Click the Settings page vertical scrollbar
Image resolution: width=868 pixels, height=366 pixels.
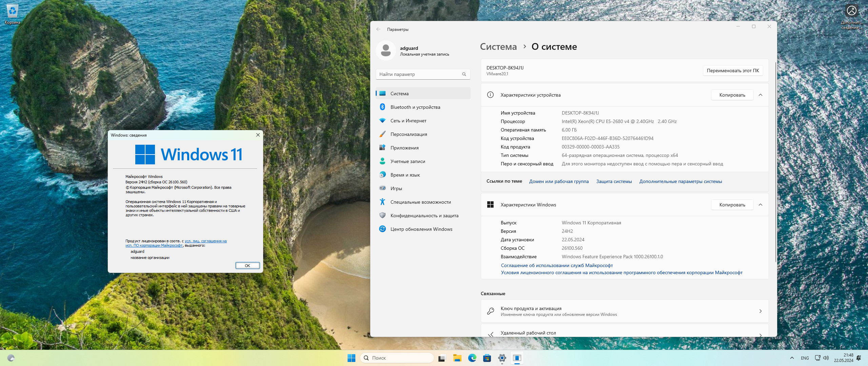(775, 163)
